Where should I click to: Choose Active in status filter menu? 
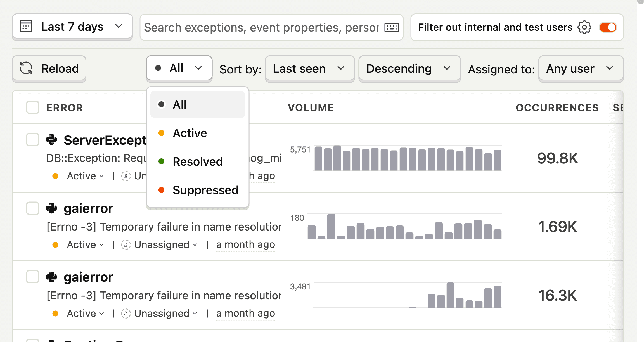(198, 133)
